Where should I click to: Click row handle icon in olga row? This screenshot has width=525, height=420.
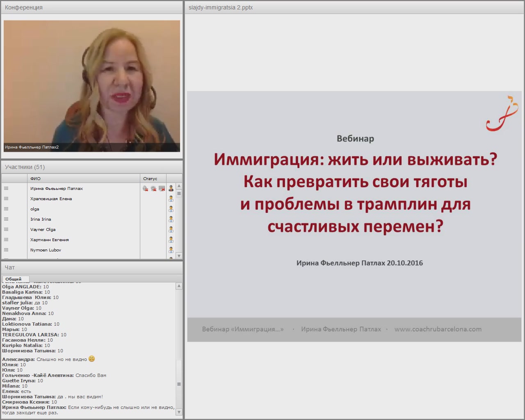click(6, 209)
